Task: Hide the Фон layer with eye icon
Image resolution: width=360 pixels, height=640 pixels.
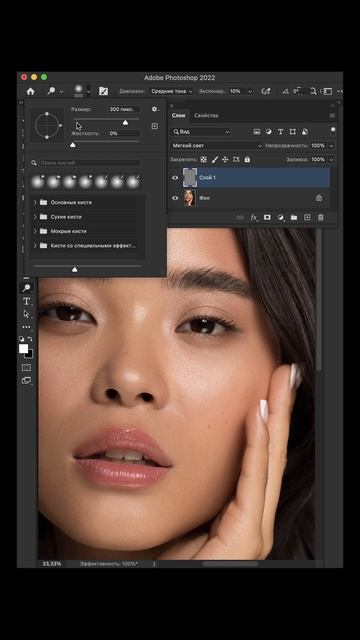Action: coord(175,198)
